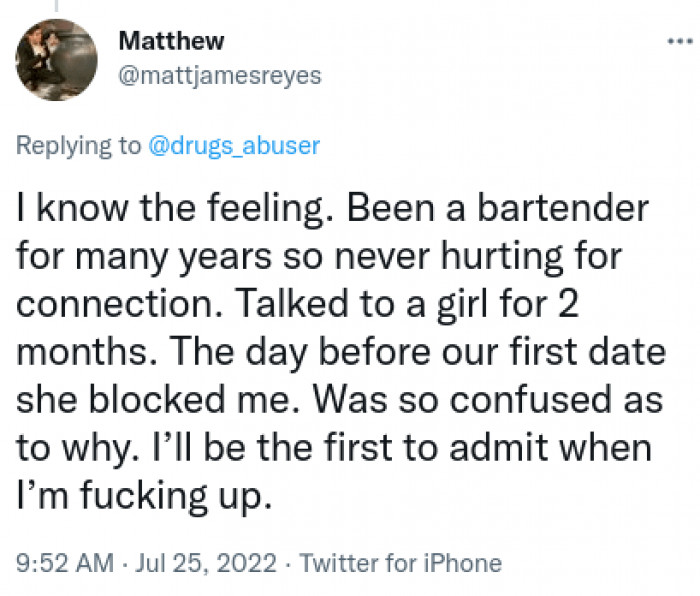700x596 pixels.
Task: Click the tweet body text
Action: point(341,352)
